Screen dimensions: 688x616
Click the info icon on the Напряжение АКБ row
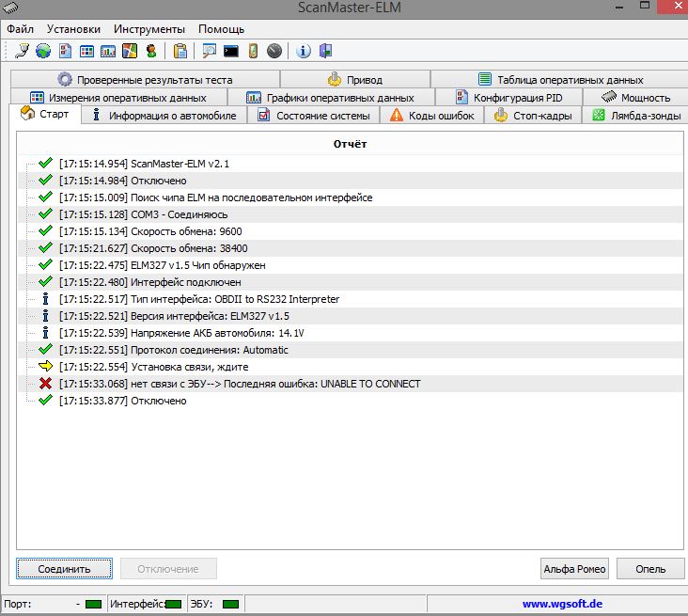[45, 332]
